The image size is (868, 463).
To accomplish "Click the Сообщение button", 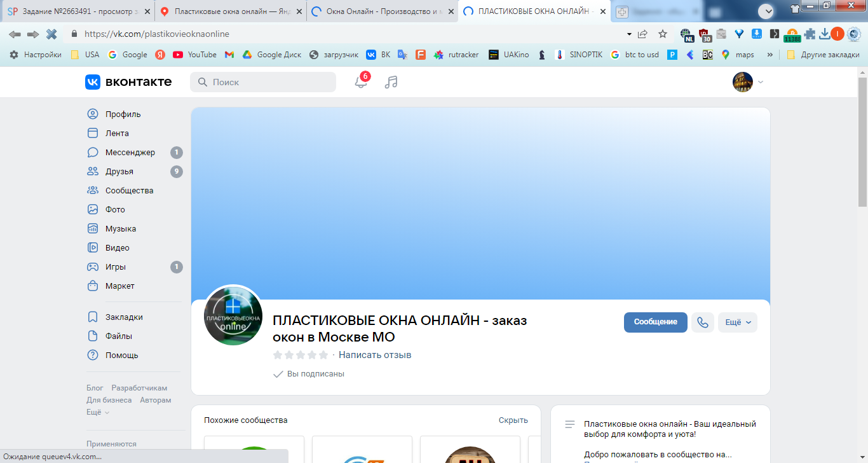I will (x=656, y=322).
